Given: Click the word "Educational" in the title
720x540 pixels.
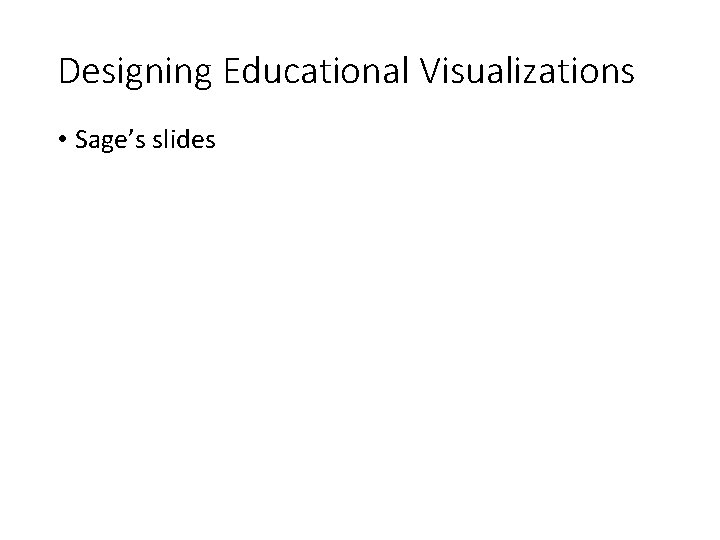Looking at the screenshot, I should 313,72.
